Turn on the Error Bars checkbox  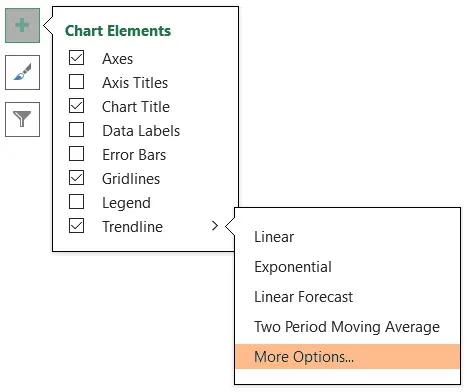click(76, 154)
